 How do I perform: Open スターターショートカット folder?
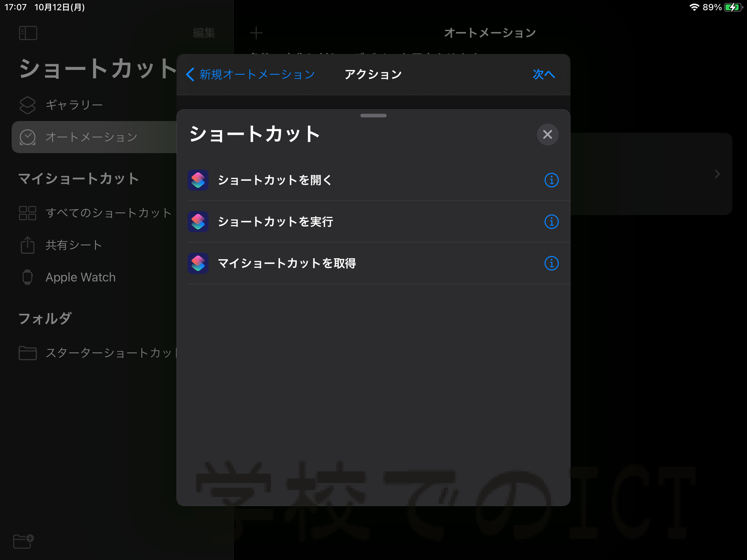click(94, 353)
